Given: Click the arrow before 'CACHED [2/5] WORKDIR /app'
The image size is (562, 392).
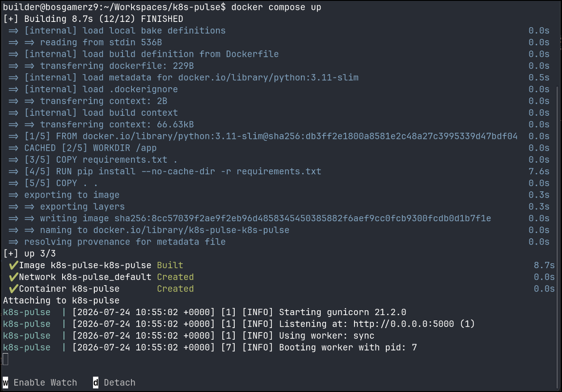Looking at the screenshot, I should click(13, 148).
